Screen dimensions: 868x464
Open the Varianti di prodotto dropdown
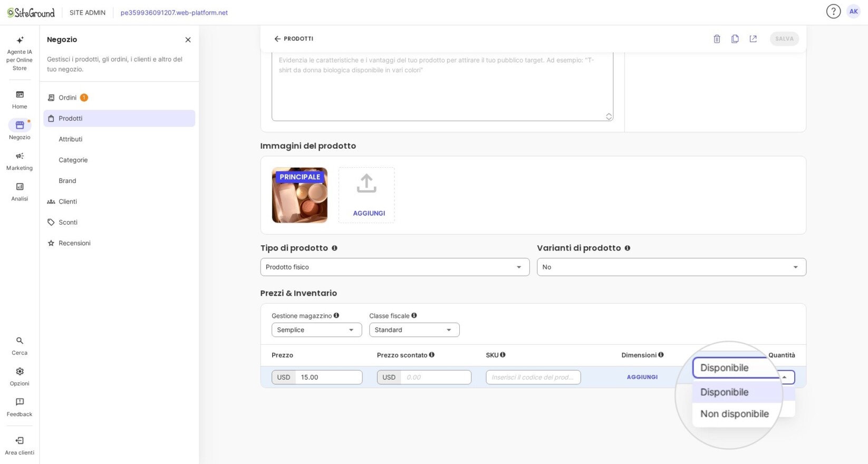click(671, 267)
